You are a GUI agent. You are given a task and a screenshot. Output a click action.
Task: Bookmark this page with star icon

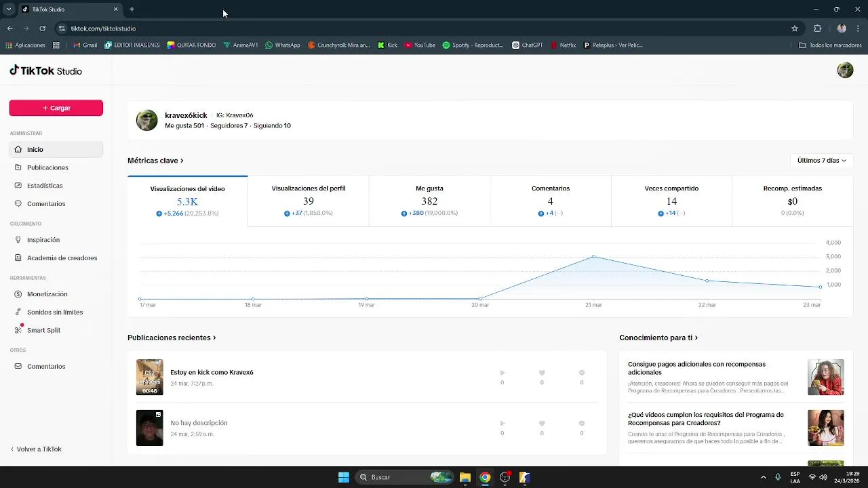[x=795, y=28]
